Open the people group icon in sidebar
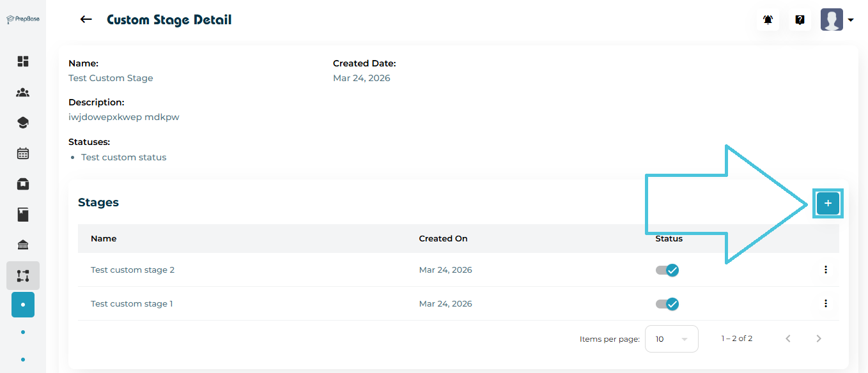This screenshot has width=868, height=373. point(23,93)
